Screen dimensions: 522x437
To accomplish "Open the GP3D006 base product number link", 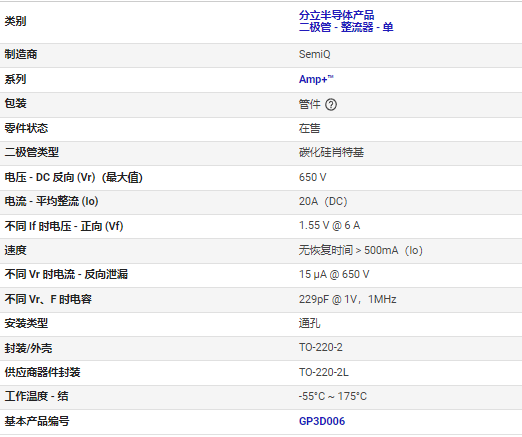I will pyautogui.click(x=322, y=421).
